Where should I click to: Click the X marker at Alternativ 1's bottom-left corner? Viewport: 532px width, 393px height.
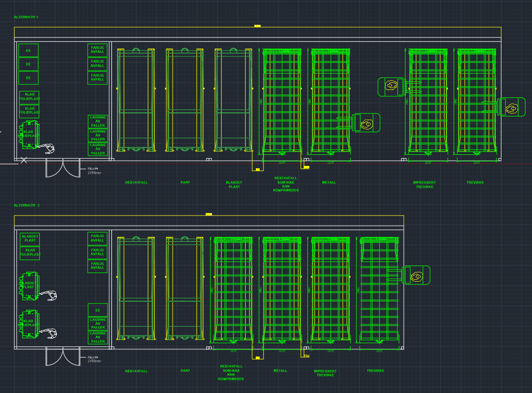(23, 160)
